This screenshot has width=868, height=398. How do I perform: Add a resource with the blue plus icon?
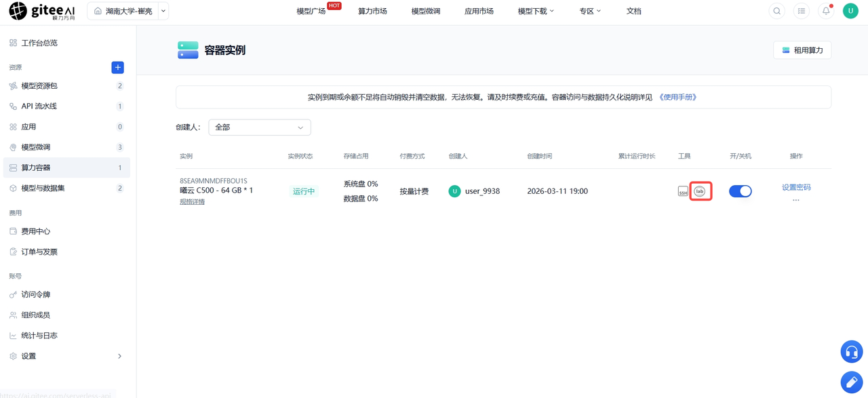coord(117,67)
